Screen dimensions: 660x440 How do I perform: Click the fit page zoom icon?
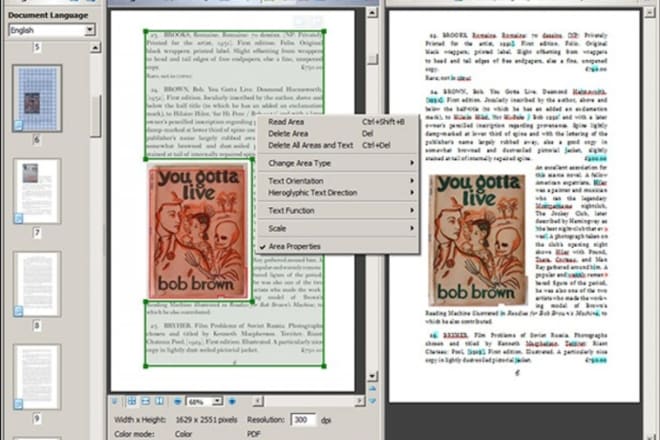(x=132, y=401)
